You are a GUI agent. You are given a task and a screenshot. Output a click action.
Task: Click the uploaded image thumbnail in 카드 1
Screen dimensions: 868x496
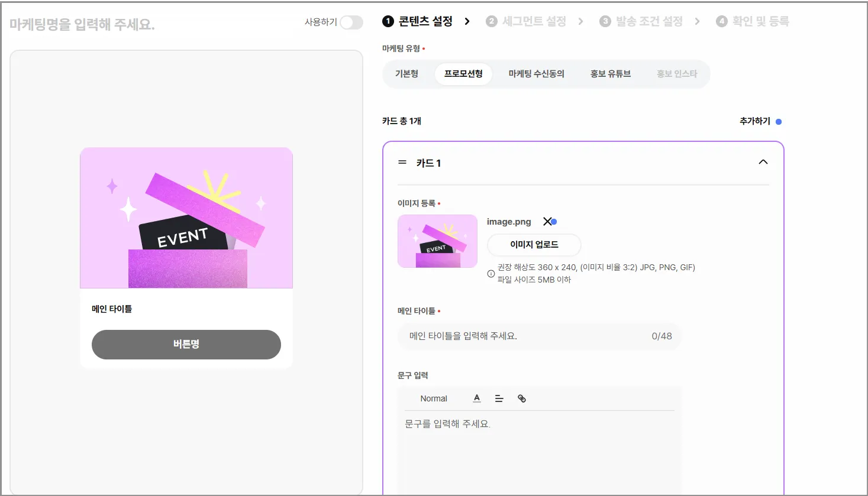click(x=437, y=241)
